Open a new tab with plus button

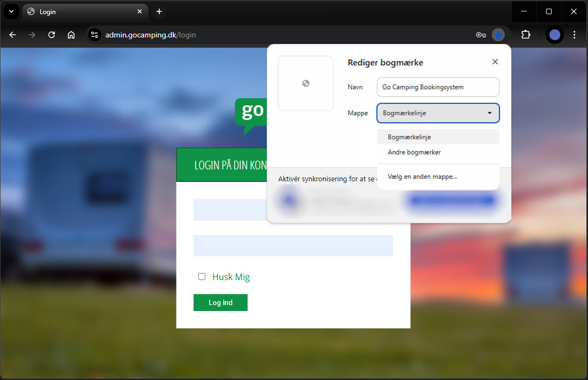(159, 11)
